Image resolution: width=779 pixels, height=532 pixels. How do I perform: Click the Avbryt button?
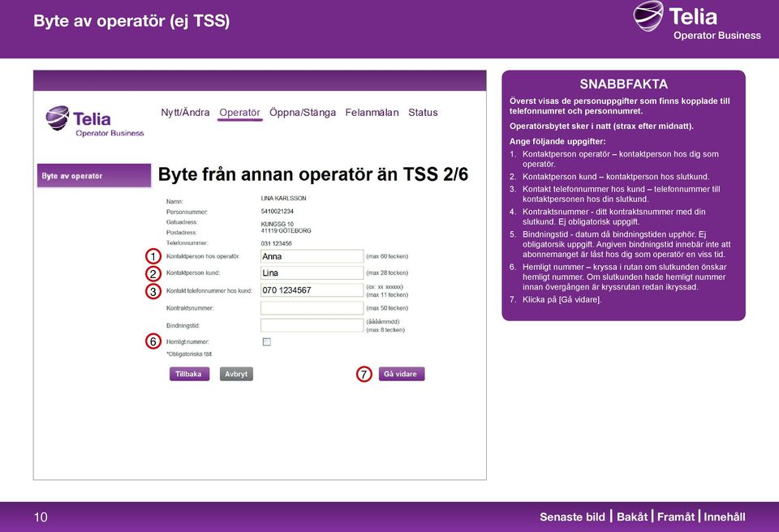tap(236, 374)
